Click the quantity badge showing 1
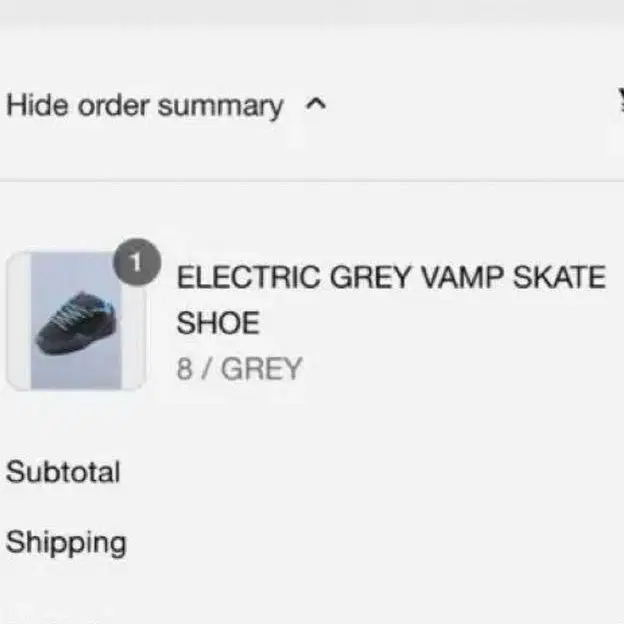Viewport: 624px width, 624px height. point(139,264)
